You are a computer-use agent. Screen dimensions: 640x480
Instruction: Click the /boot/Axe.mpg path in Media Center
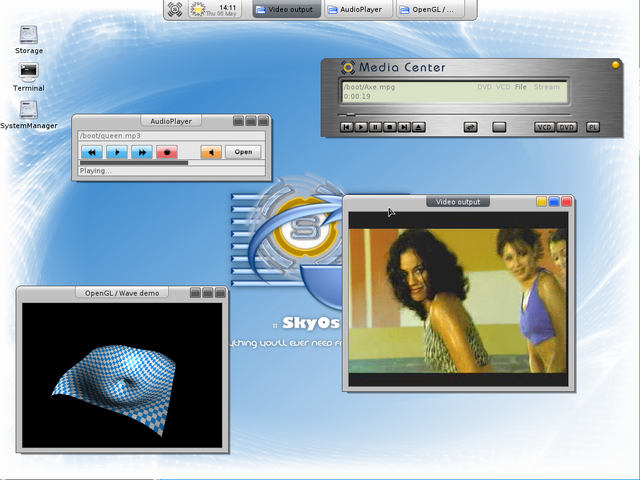coord(369,87)
